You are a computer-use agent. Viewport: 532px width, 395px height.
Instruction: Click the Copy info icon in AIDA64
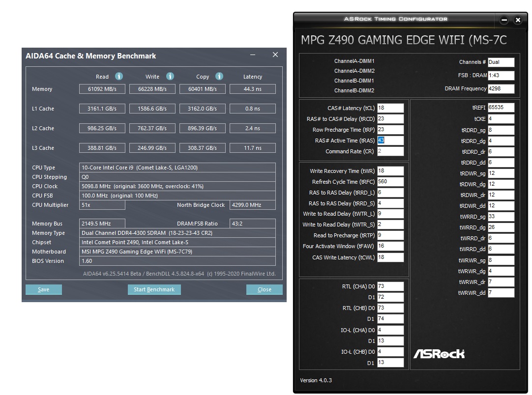[x=219, y=76]
